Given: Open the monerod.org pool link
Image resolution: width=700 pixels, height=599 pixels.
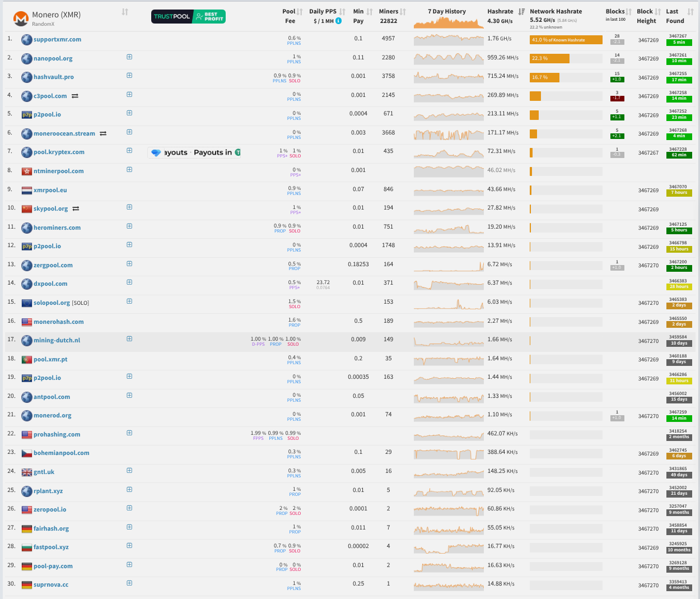Looking at the screenshot, I should (53, 415).
